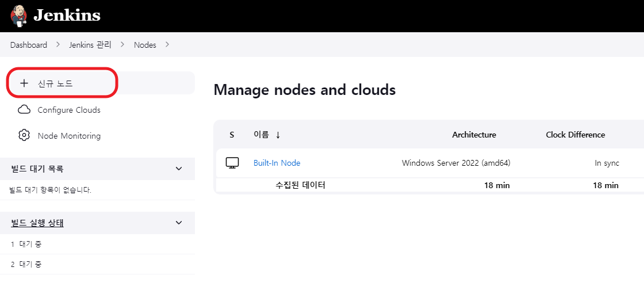Sort by Clock Difference column header
Image resolution: width=644 pixels, height=290 pixels.
575,135
